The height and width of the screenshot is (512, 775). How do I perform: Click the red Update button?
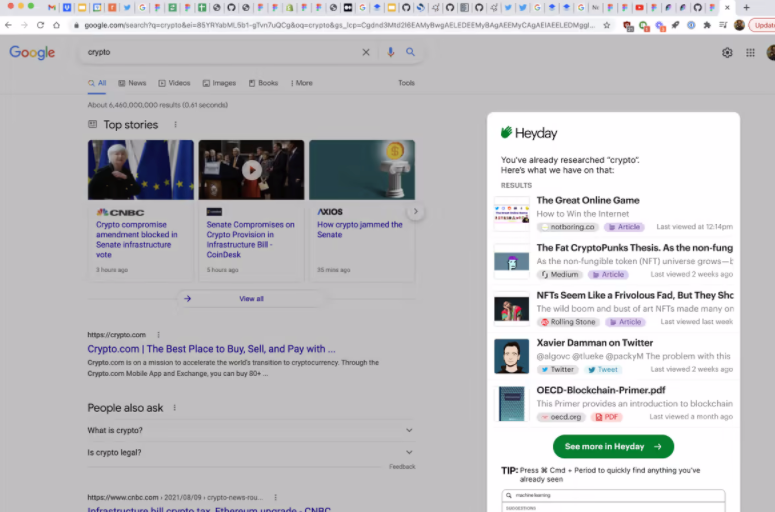[x=763, y=25]
